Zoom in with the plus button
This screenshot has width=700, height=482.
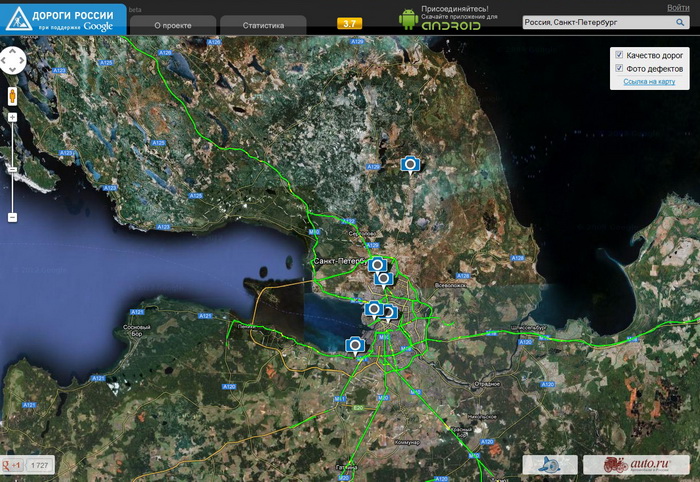coord(12,117)
